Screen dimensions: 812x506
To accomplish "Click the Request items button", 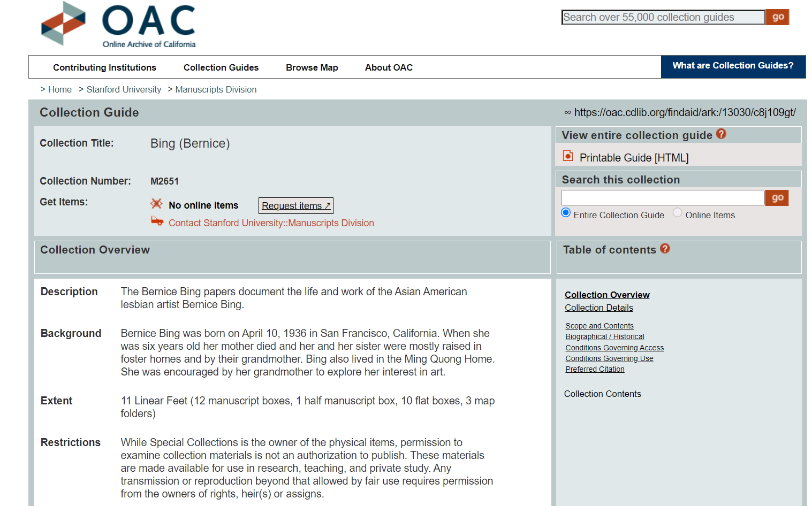I will click(296, 205).
